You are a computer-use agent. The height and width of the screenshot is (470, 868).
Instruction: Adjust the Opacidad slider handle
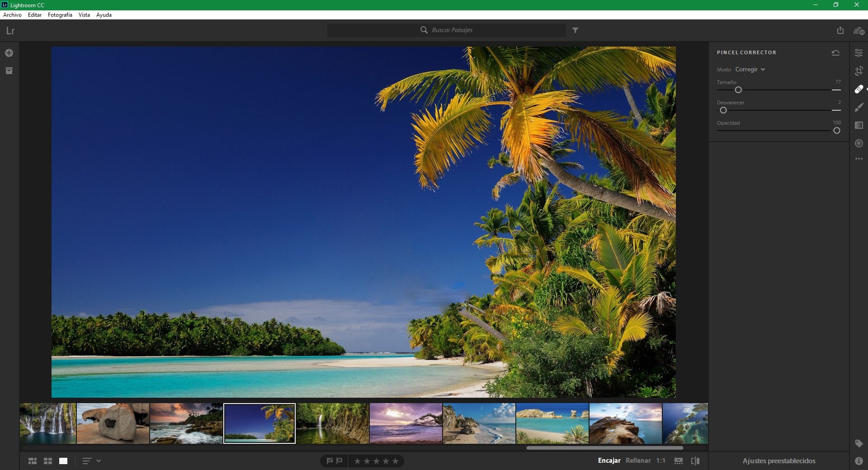point(837,131)
